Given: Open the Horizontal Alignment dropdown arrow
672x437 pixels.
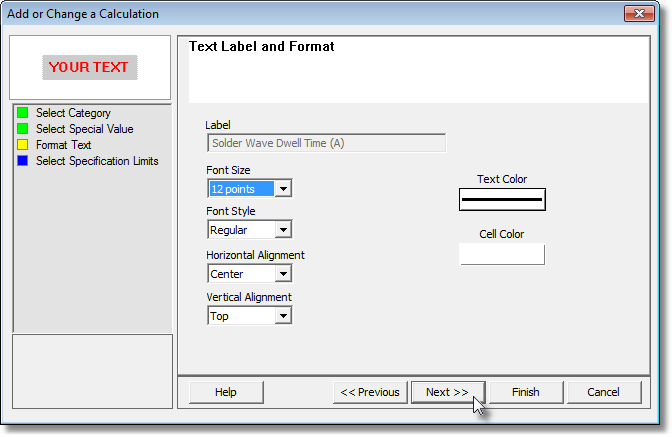Looking at the screenshot, I should click(x=283, y=274).
